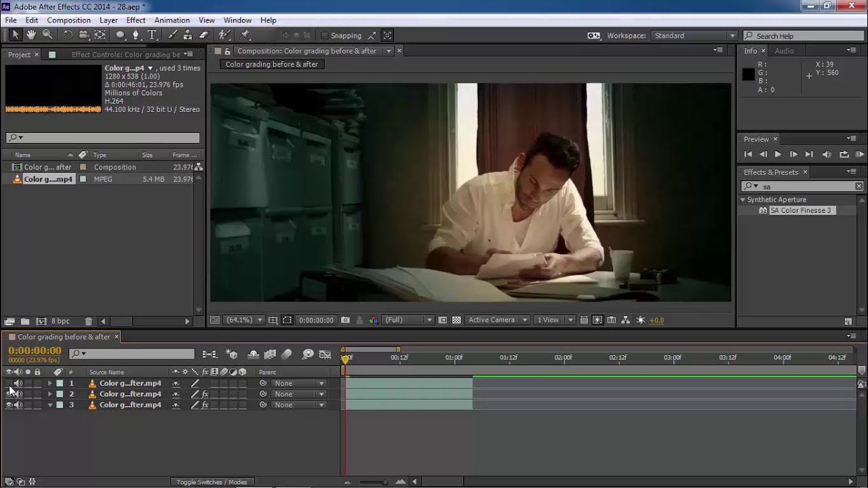
Task: Collapse layer 3 properties triangle
Action: [50, 405]
